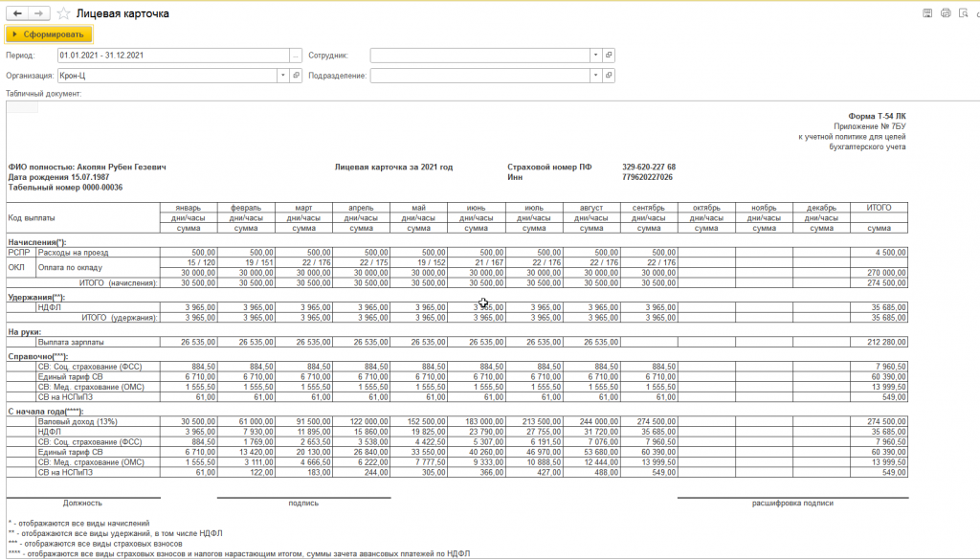Go forward with the right arrow button
The width and height of the screenshot is (980, 560).
point(38,13)
